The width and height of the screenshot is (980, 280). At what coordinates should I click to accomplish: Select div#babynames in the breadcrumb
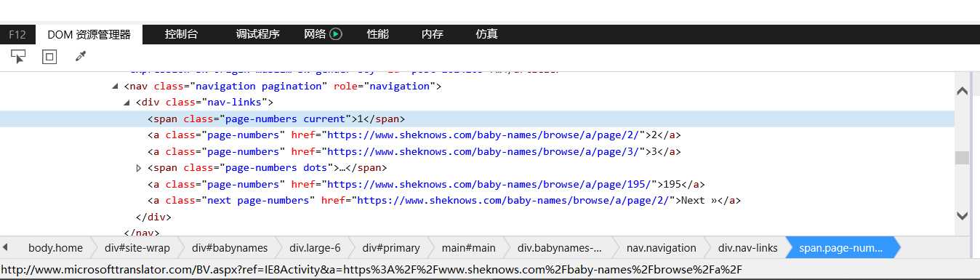point(230,248)
